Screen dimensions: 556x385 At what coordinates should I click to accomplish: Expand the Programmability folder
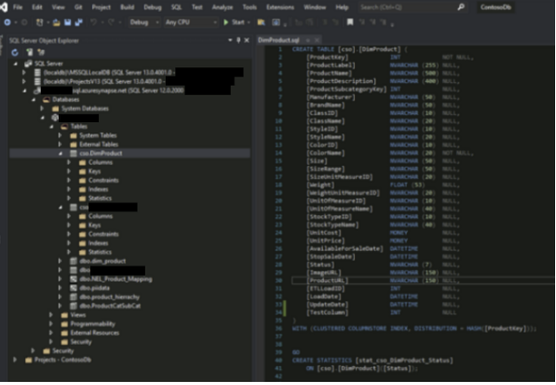51,324
